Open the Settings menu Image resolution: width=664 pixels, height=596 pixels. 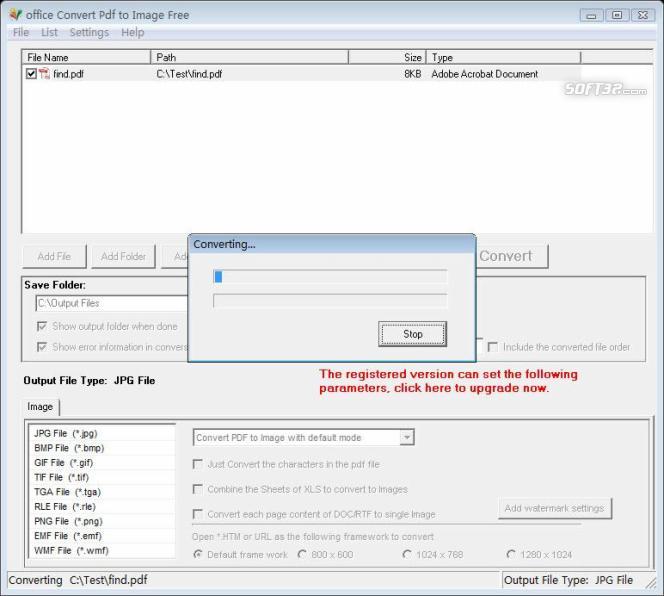tap(89, 32)
